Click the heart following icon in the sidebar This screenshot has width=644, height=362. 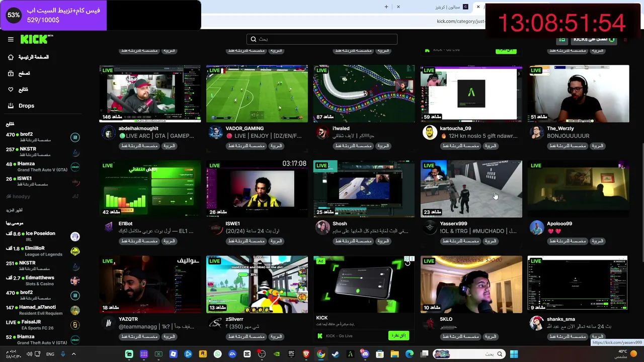[x=11, y=89]
